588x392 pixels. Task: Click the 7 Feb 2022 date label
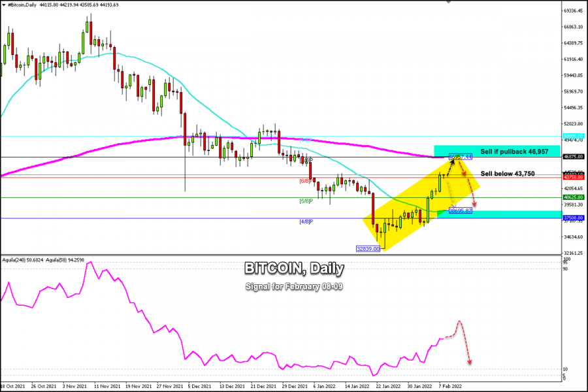click(x=450, y=386)
